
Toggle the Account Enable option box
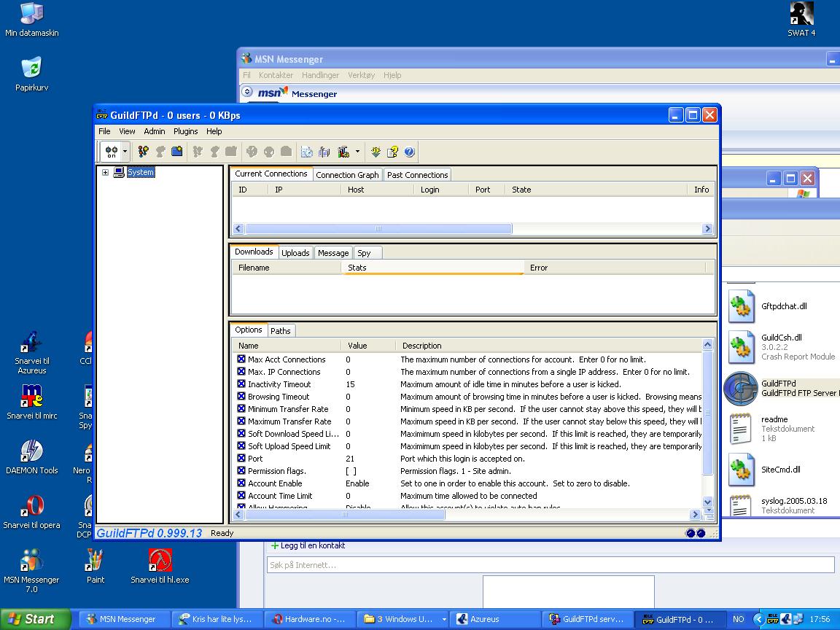[x=241, y=483]
